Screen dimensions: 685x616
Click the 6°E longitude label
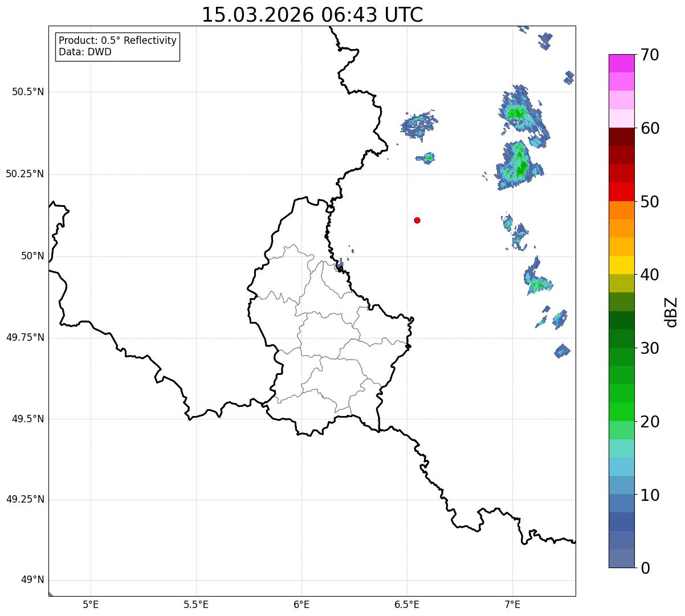301,605
